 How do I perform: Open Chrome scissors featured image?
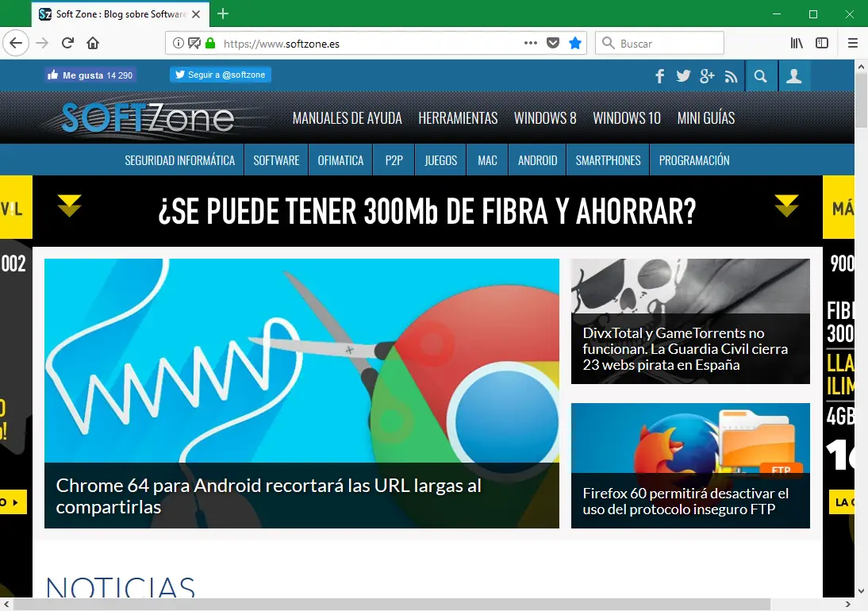click(x=301, y=360)
